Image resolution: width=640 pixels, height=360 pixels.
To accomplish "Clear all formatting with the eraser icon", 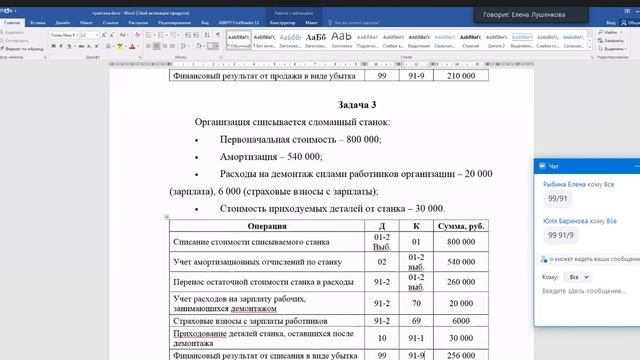I will tap(137, 35).
